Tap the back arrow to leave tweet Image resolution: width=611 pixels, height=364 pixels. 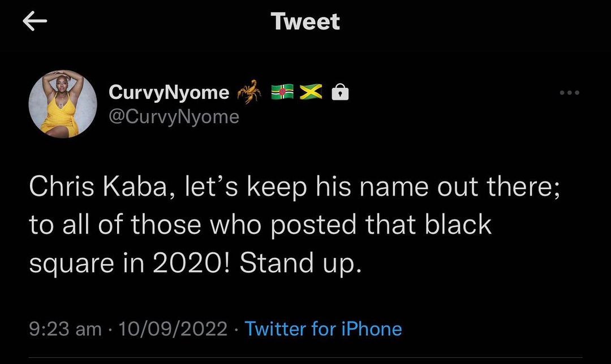tap(34, 21)
